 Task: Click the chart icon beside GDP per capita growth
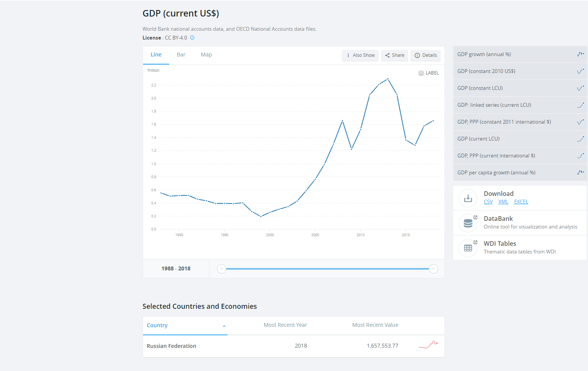580,173
